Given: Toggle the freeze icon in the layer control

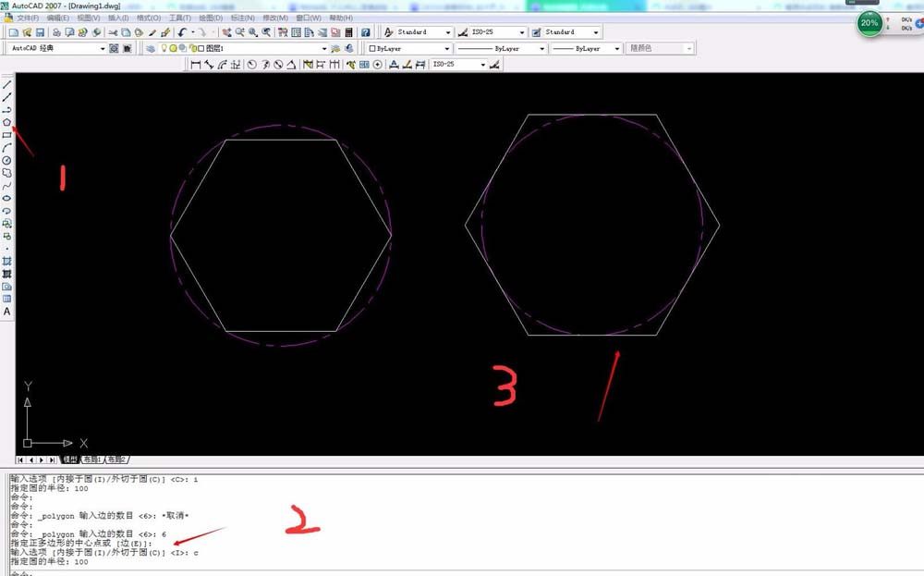Looking at the screenshot, I should (173, 47).
